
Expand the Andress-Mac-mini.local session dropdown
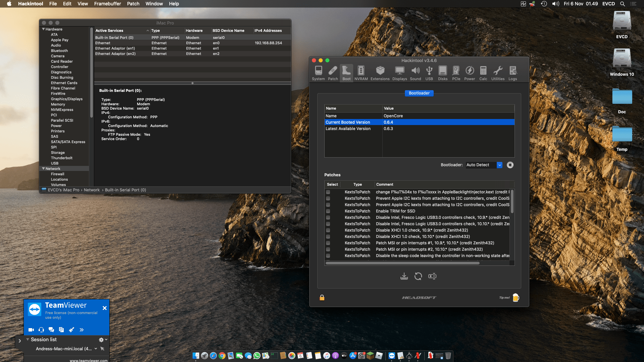96,349
